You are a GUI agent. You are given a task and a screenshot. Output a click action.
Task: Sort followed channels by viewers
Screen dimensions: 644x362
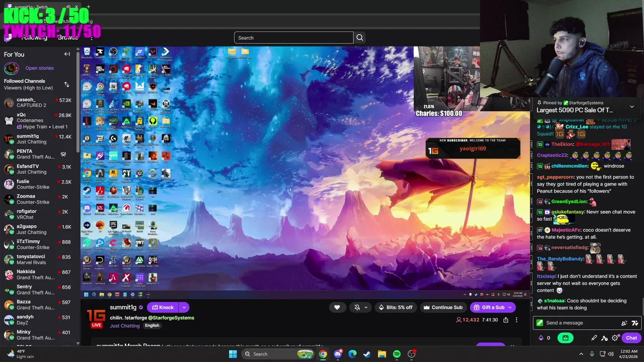pos(66,84)
